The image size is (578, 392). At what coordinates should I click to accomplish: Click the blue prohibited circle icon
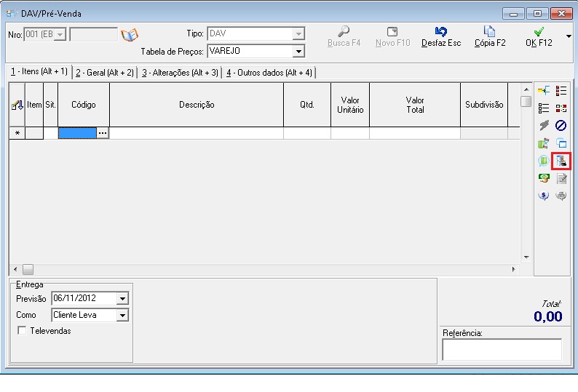561,126
